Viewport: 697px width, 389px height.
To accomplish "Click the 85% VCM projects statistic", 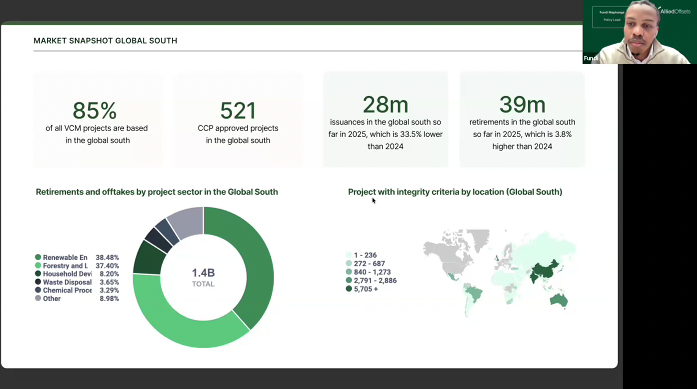I will 95,111.
